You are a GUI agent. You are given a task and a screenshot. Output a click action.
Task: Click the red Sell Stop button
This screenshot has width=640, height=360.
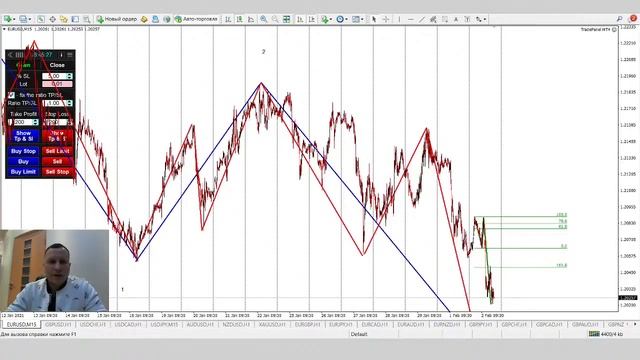tap(57, 172)
